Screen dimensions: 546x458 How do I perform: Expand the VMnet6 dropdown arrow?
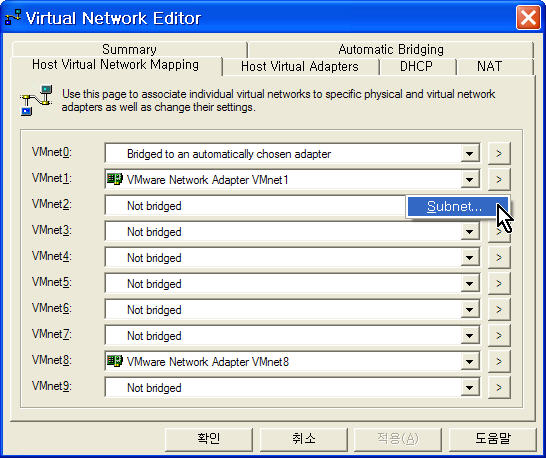coord(469,310)
